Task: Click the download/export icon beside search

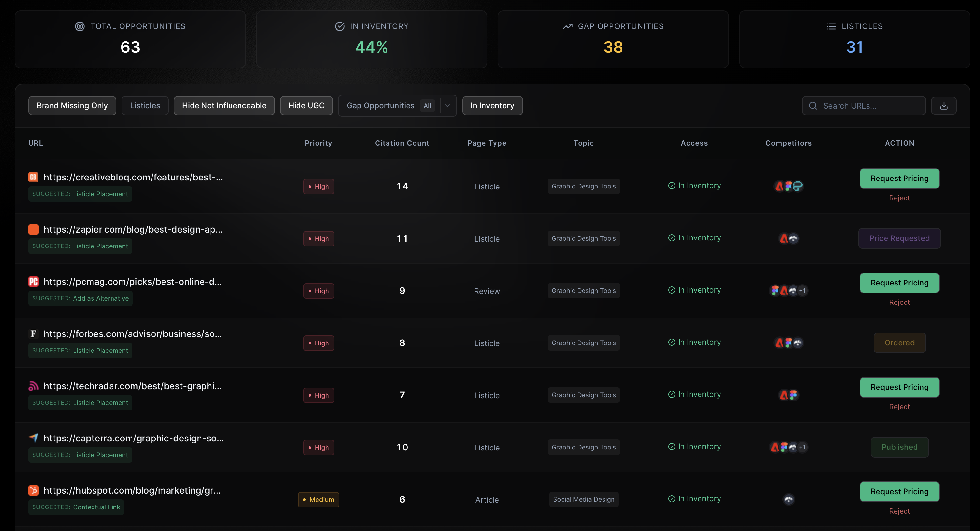Action: (944, 105)
